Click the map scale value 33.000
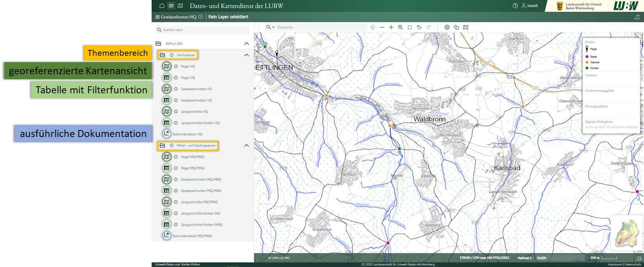Screen dimensions: 644x267 [541, 258]
